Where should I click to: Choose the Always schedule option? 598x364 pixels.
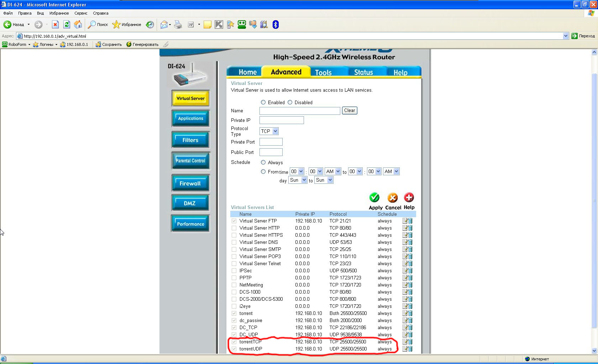pos(263,162)
